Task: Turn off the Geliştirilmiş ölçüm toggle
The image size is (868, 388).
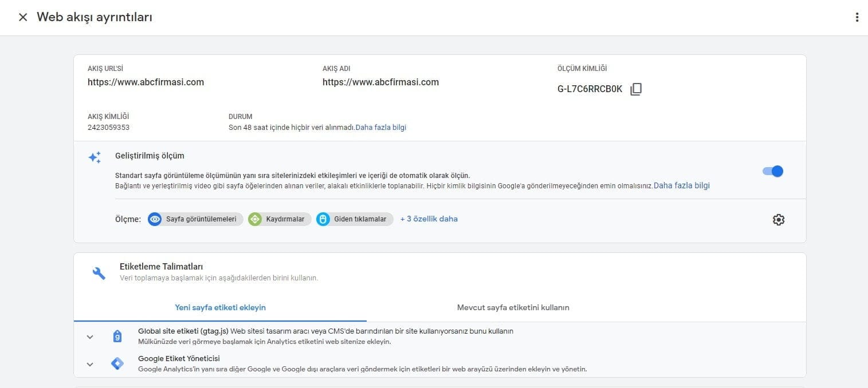Action: pos(773,171)
